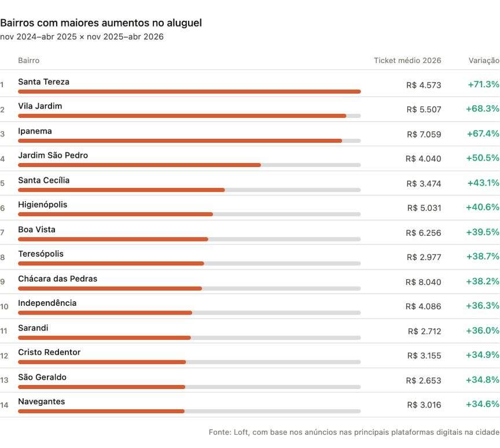Click Santa Tereza +71.3% variation value
Screen dimensions: 500x448
point(483,84)
